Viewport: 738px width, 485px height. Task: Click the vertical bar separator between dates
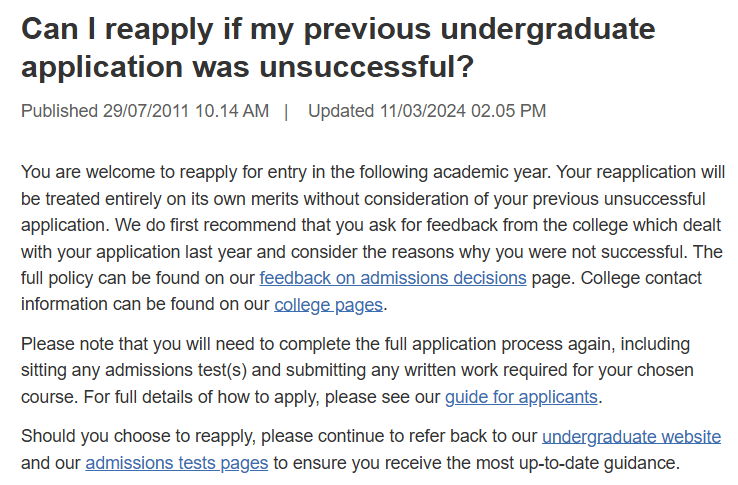pos(287,111)
